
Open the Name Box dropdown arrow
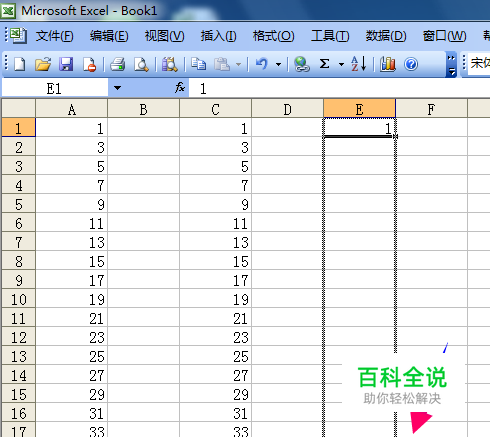pyautogui.click(x=117, y=88)
